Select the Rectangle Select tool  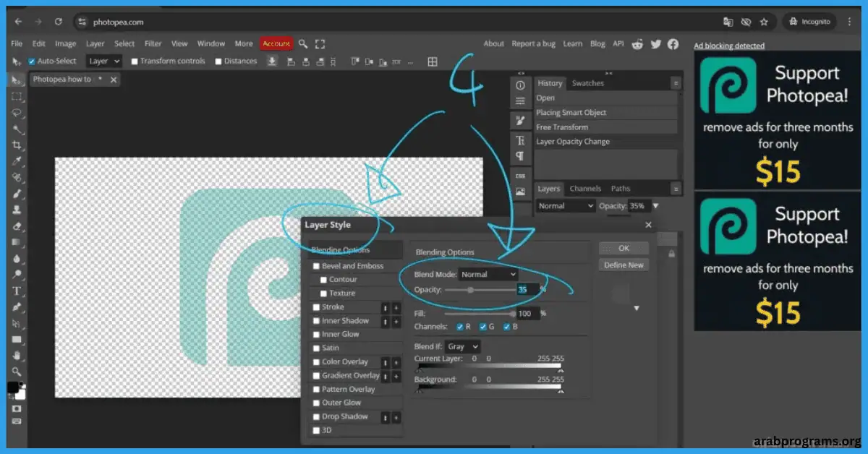point(17,96)
